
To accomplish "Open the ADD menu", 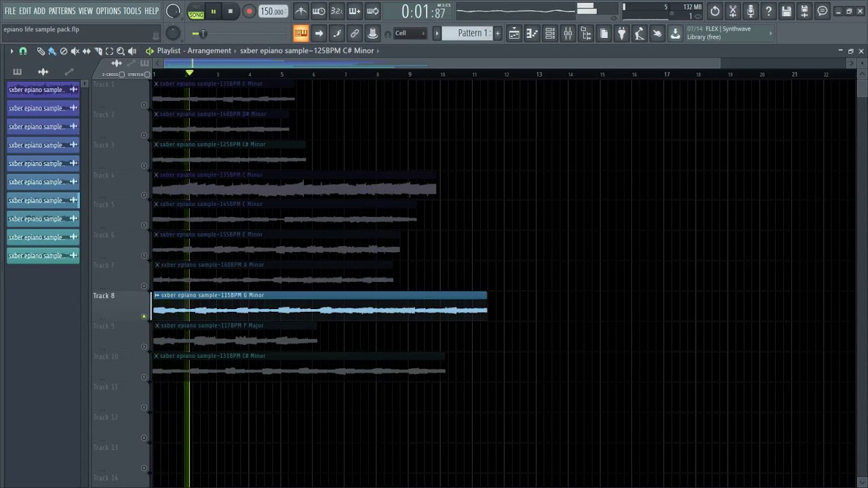I will coord(39,11).
